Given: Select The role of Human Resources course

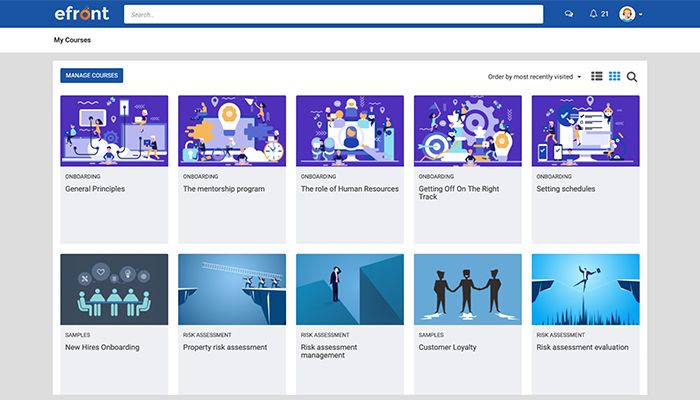Looking at the screenshot, I should coord(349,188).
